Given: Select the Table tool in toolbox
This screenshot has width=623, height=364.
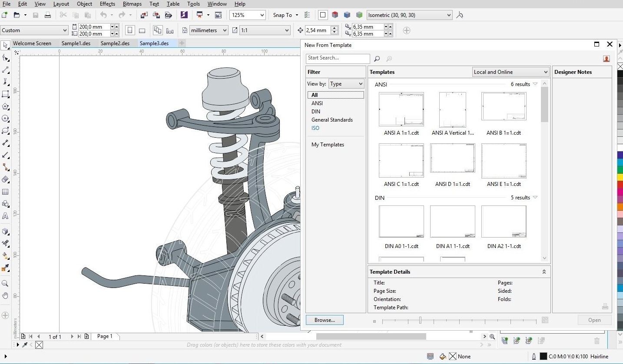Looking at the screenshot, I should click(x=5, y=192).
